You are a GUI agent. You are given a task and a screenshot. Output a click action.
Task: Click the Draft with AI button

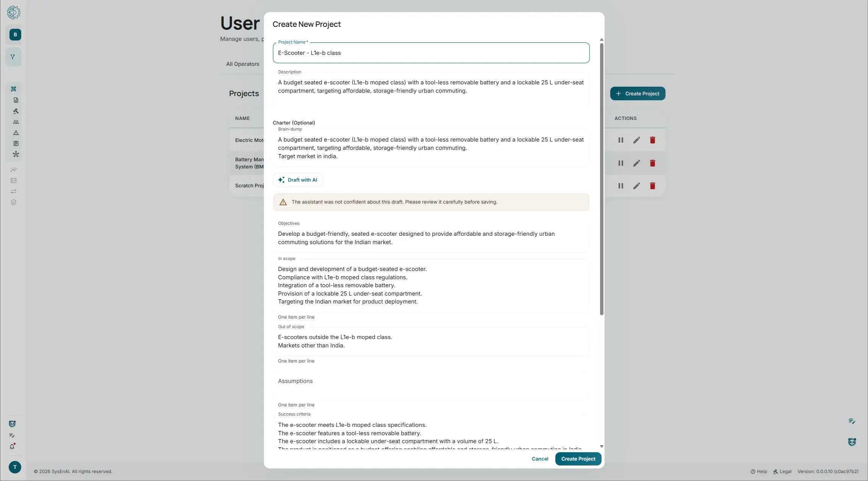click(x=298, y=180)
